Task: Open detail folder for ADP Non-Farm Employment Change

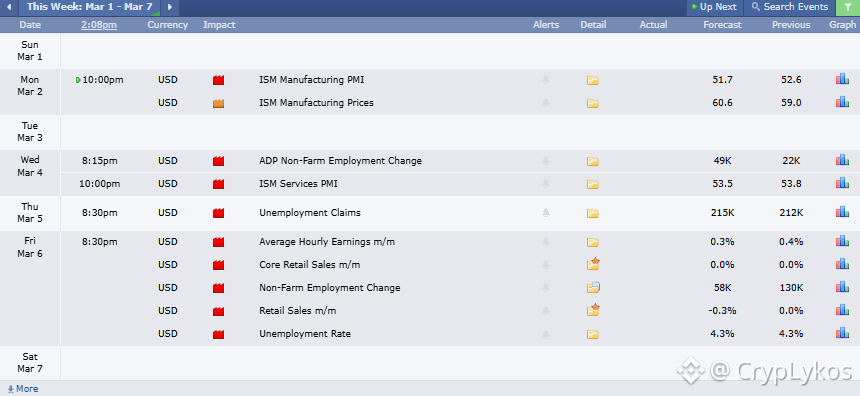Action: pos(592,162)
